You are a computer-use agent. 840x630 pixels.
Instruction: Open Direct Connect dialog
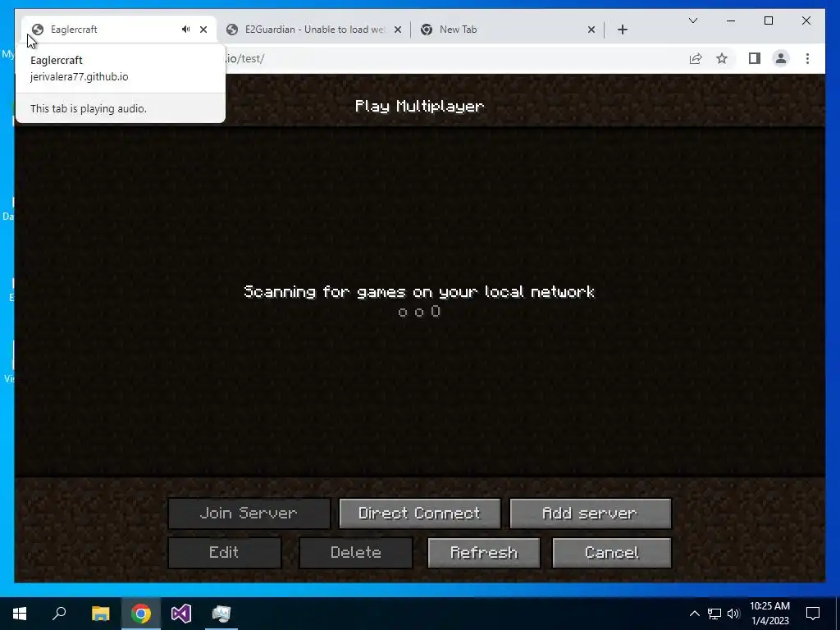click(x=419, y=514)
